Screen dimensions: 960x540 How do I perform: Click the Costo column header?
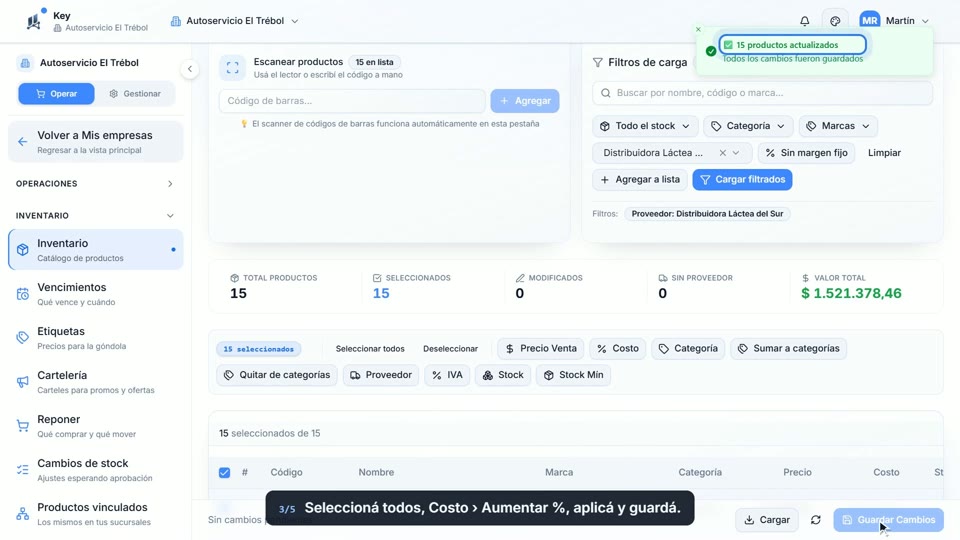click(x=886, y=473)
